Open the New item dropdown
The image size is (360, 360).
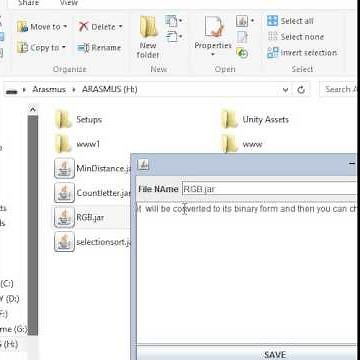[x=174, y=22]
